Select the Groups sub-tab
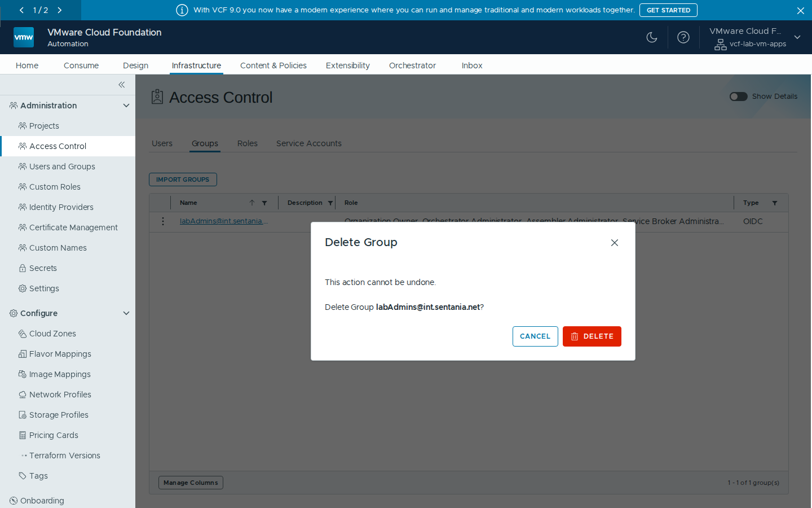The width and height of the screenshot is (812, 508). 205,143
